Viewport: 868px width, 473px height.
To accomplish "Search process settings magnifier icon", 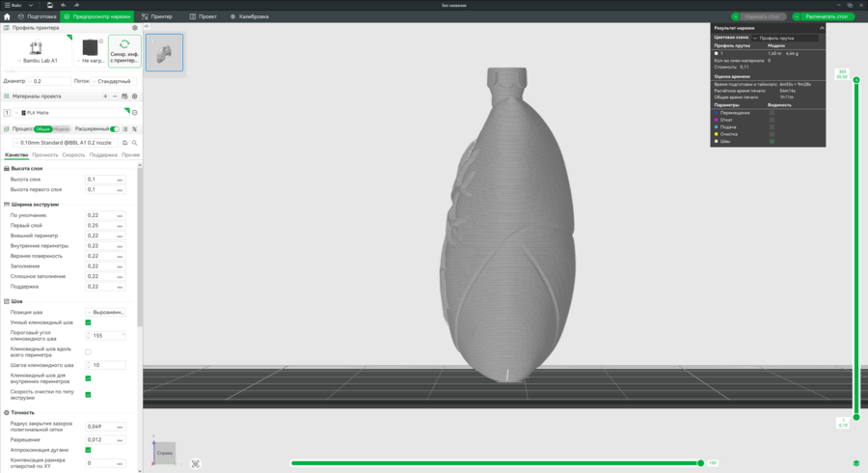I will [134, 143].
